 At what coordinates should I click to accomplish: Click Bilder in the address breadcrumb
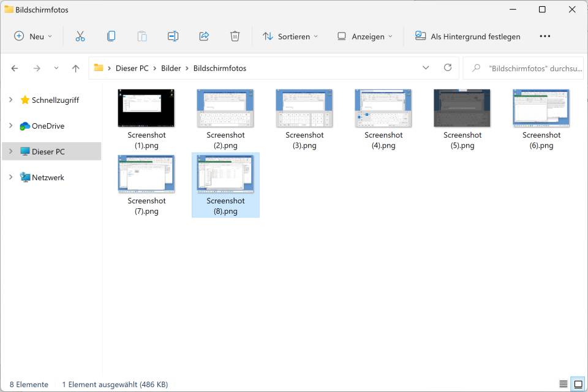[x=171, y=68]
